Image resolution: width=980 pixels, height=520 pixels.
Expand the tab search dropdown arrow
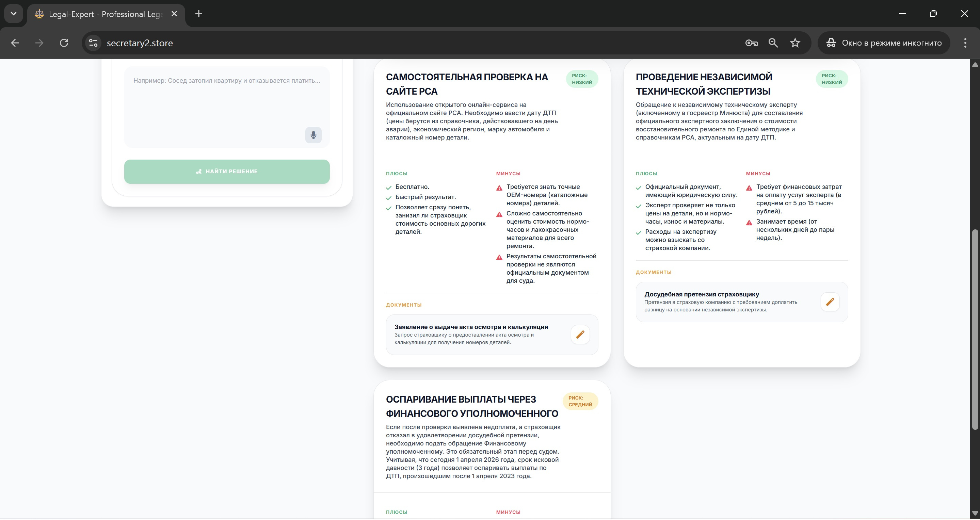[14, 14]
